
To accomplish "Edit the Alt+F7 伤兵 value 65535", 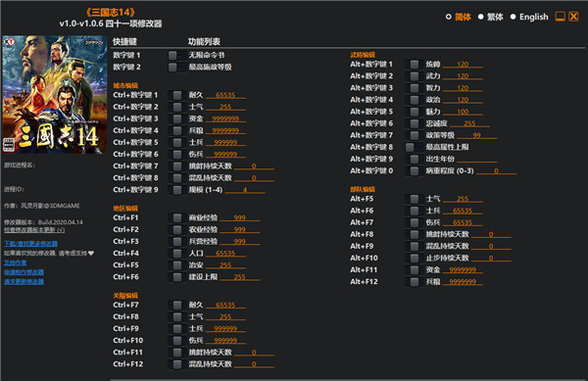I will click(463, 222).
